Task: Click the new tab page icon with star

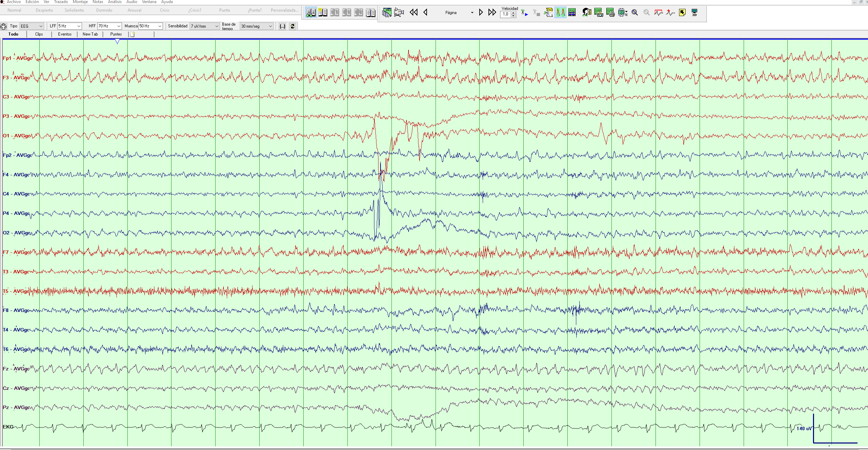Action: (133, 34)
